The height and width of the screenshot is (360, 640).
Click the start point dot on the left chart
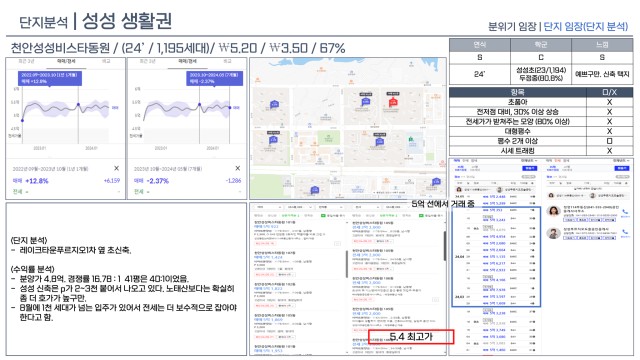[x=22, y=120]
